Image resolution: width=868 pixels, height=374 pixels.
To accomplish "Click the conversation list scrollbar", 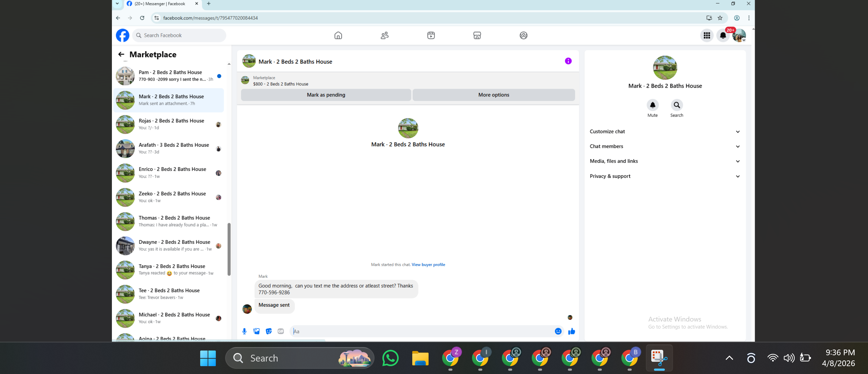I will (x=229, y=249).
